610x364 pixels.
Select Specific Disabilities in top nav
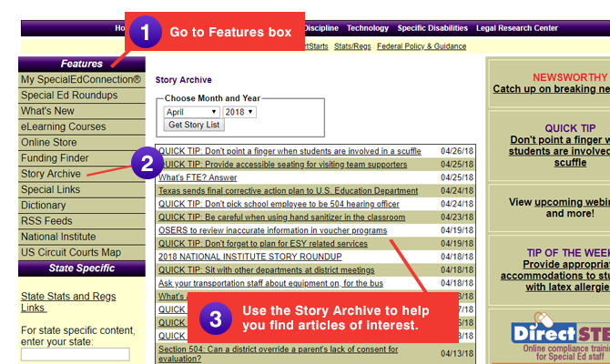click(x=432, y=28)
